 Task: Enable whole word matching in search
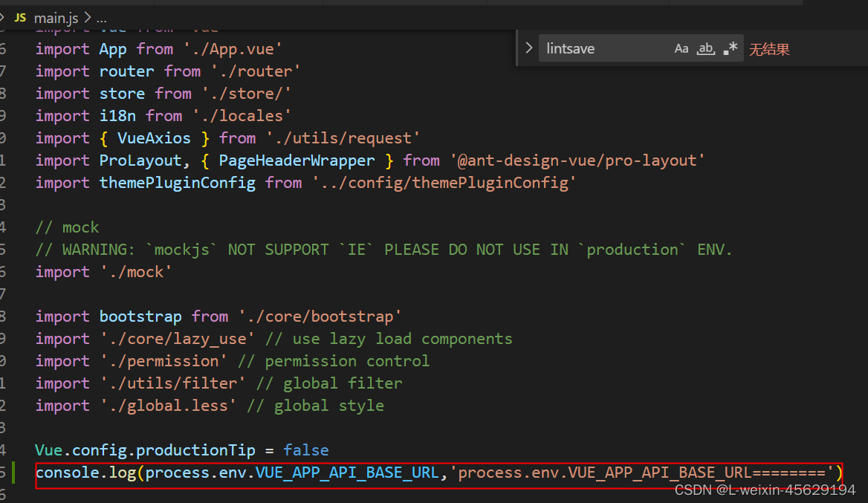point(705,48)
